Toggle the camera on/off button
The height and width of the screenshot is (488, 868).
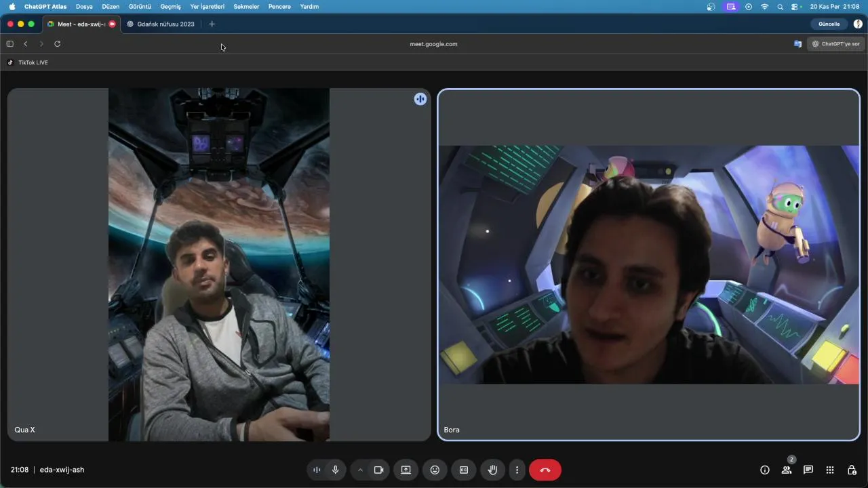378,470
